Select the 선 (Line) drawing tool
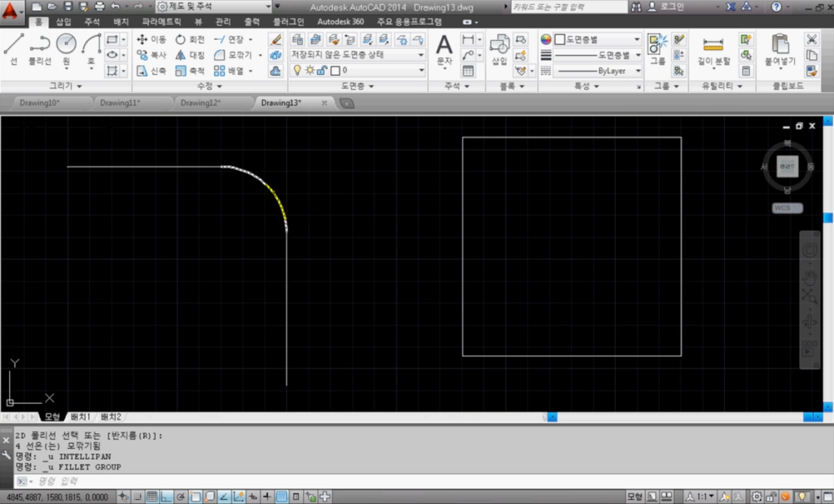834x504 pixels. click(14, 50)
